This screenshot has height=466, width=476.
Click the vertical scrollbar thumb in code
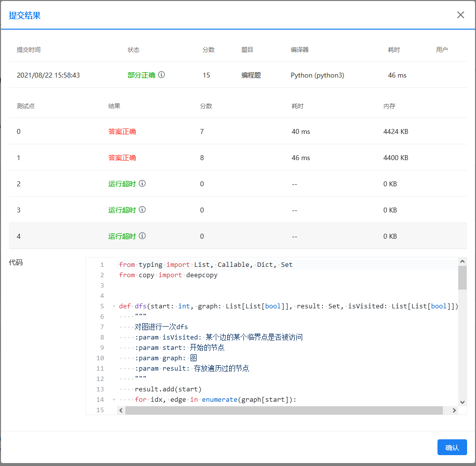(462, 278)
